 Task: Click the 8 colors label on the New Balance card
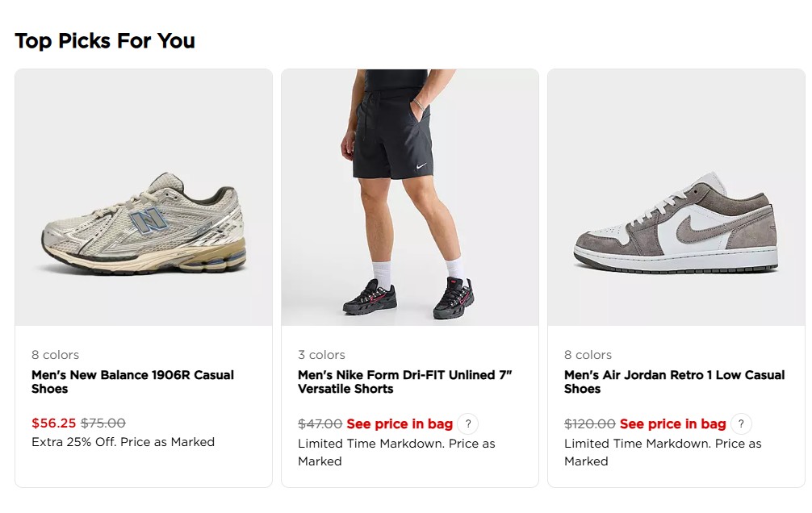point(56,355)
